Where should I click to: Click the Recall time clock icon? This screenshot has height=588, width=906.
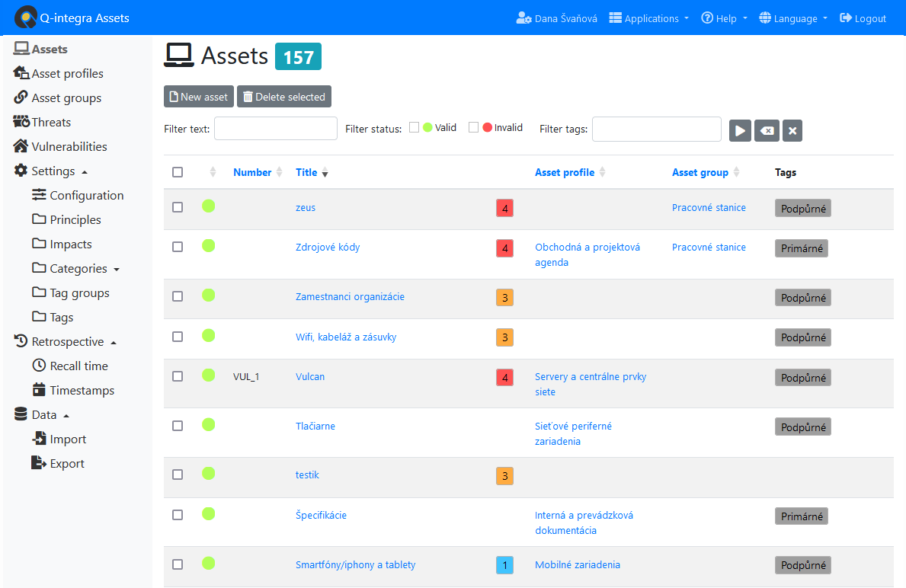click(x=39, y=365)
